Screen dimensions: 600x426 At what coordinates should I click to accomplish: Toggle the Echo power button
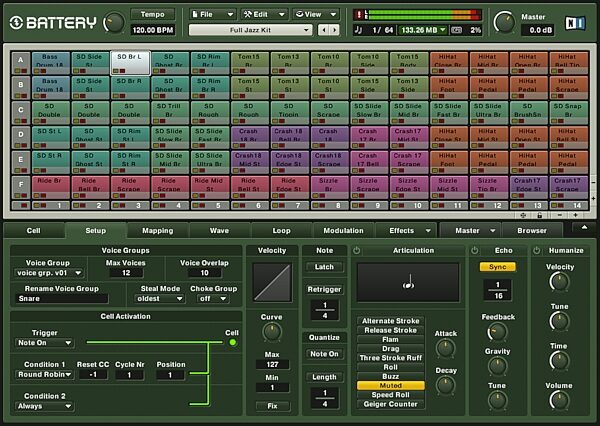474,250
